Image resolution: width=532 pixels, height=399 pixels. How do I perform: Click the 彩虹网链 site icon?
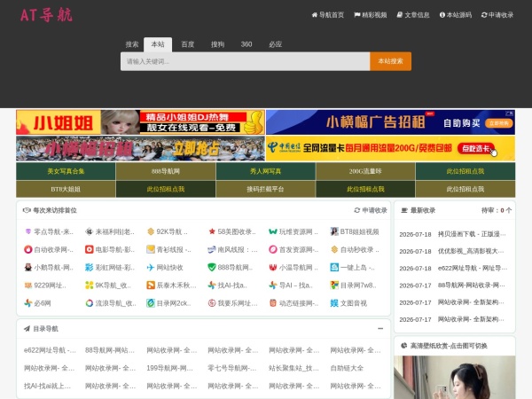pyautogui.click(x=90, y=268)
